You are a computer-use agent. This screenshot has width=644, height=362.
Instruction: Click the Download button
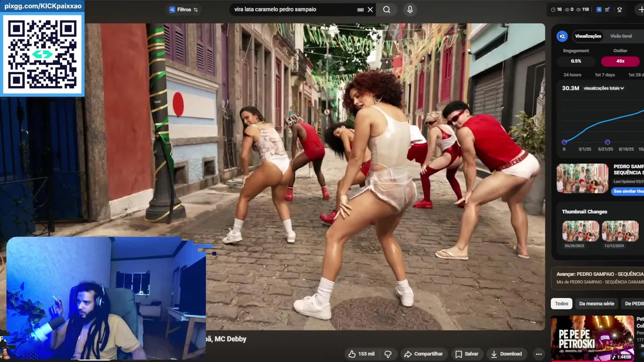(x=506, y=354)
